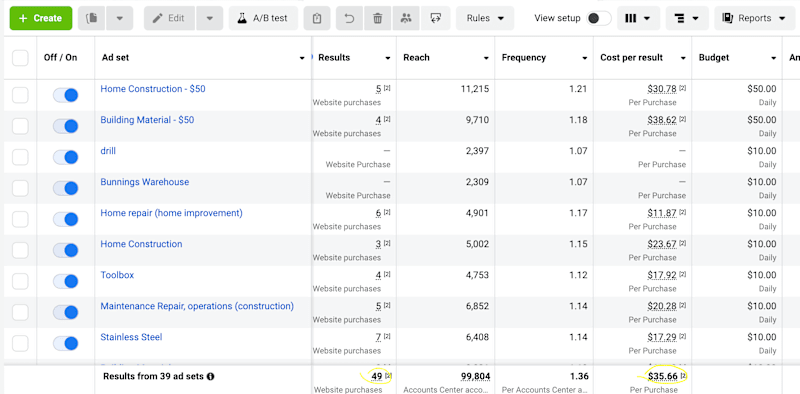Click the duplicate ad set icon
The height and width of the screenshot is (394, 800).
tap(92, 18)
